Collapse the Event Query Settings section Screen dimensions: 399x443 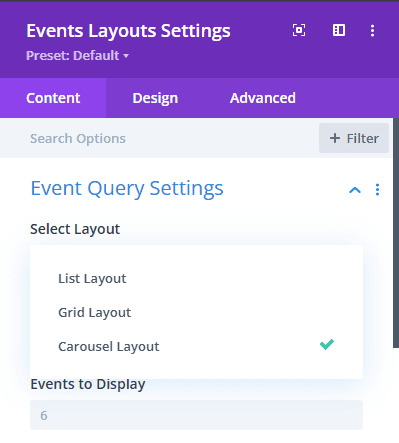coord(355,190)
